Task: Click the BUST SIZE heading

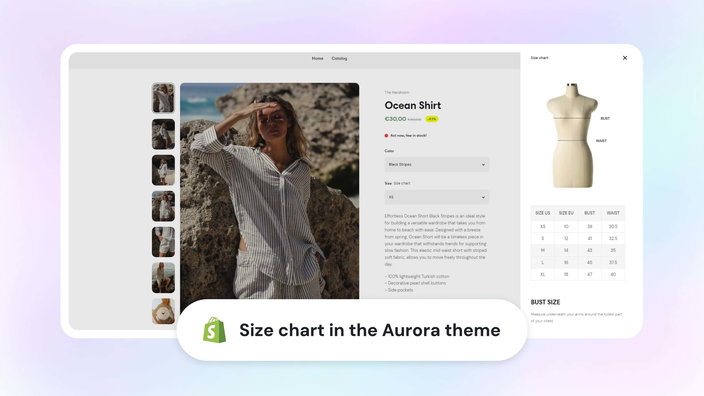Action: click(x=545, y=302)
